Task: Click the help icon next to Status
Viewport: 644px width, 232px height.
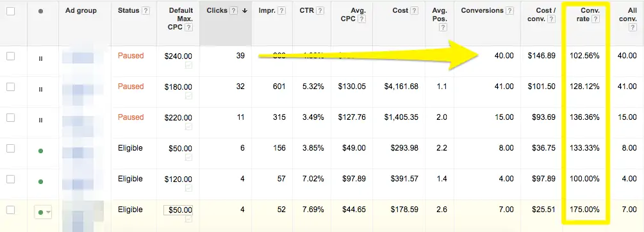Action: 145,11
